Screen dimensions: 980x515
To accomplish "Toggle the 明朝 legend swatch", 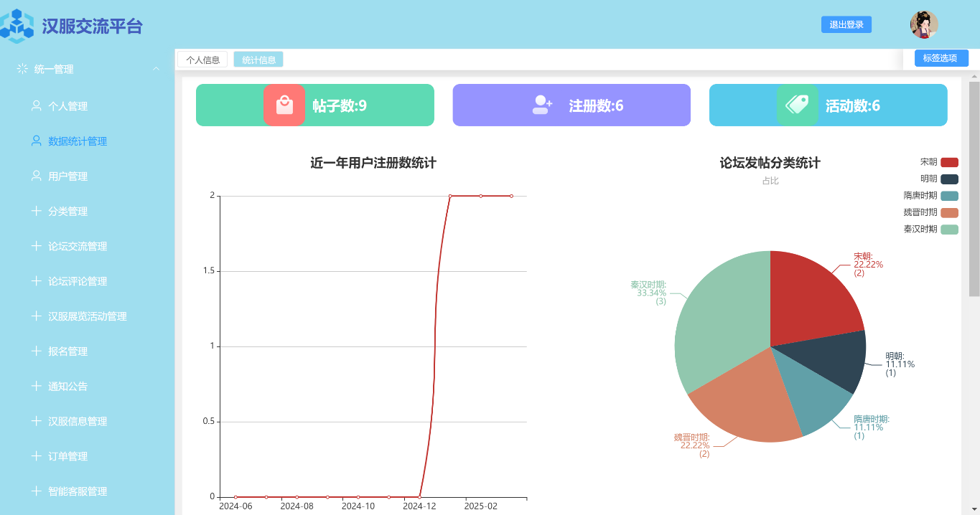I will (x=949, y=179).
